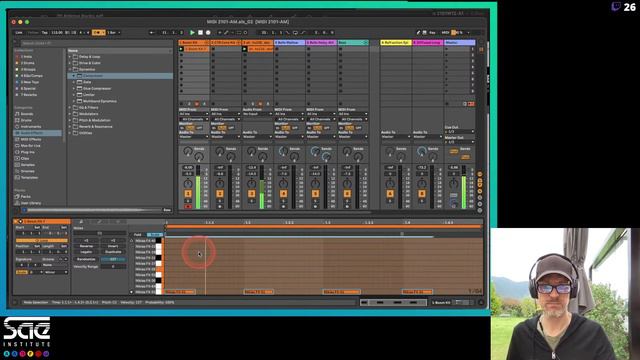Set track 1 Monitor to In
This screenshot has width=640, height=360.
pos(182,128)
